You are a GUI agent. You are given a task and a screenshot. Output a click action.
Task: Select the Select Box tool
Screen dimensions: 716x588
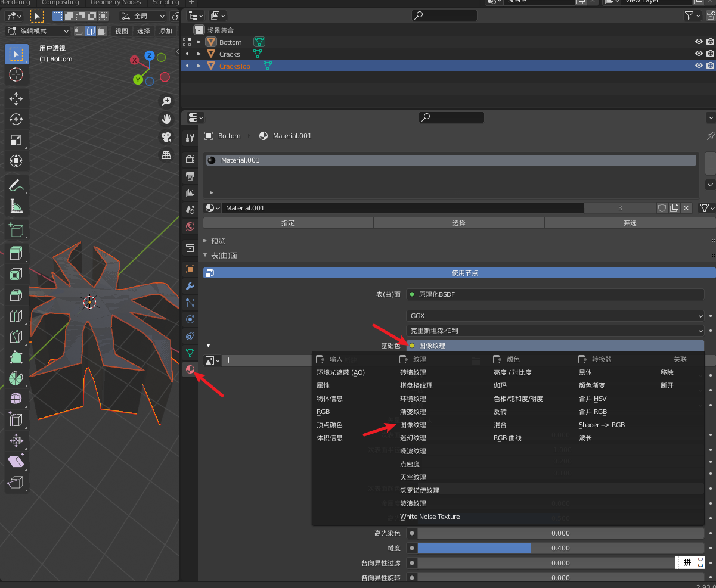tap(16, 54)
